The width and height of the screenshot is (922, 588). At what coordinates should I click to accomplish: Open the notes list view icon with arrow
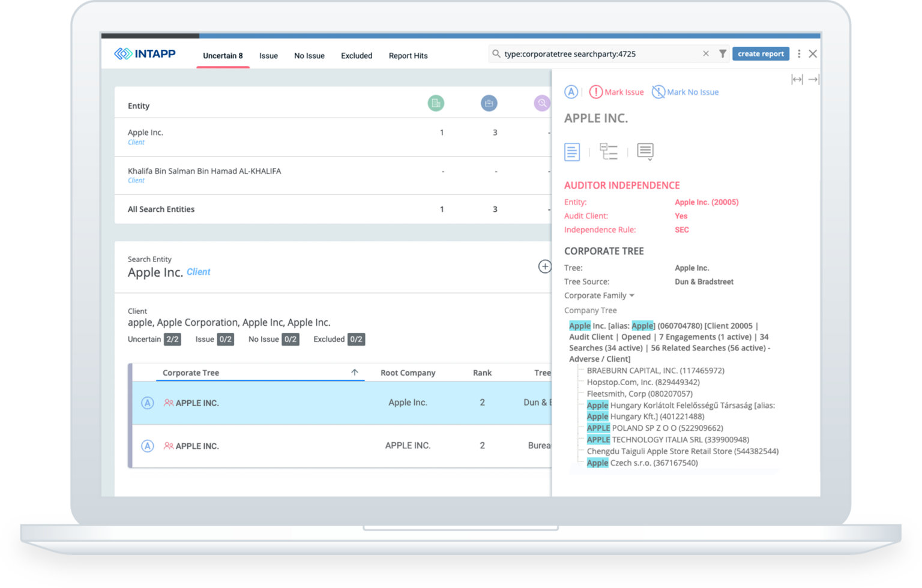pyautogui.click(x=645, y=152)
